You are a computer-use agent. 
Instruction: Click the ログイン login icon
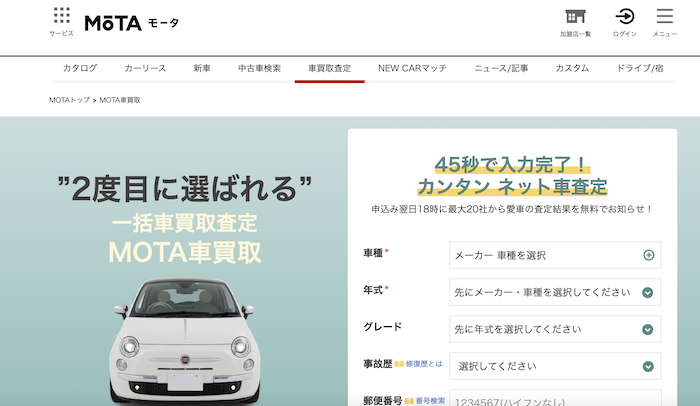pos(625,22)
